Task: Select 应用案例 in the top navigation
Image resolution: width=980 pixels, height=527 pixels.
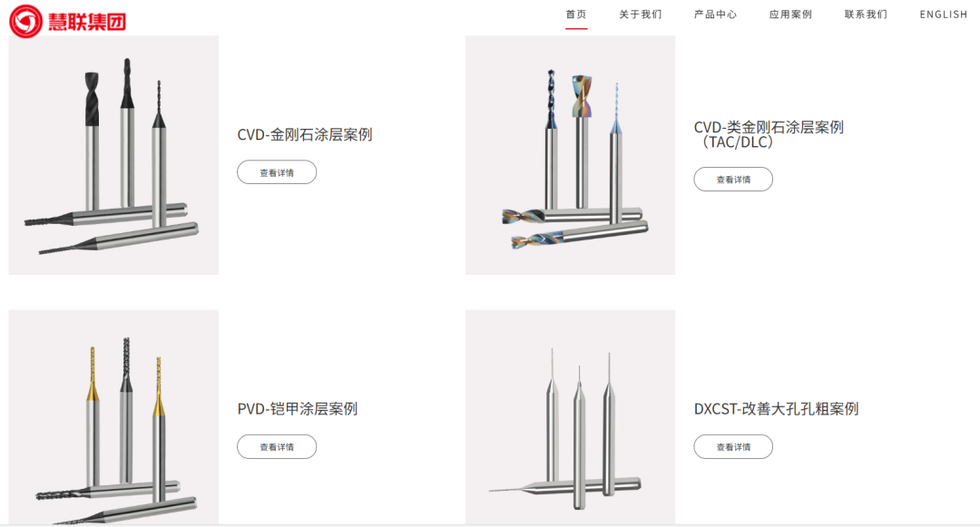Action: (x=790, y=15)
